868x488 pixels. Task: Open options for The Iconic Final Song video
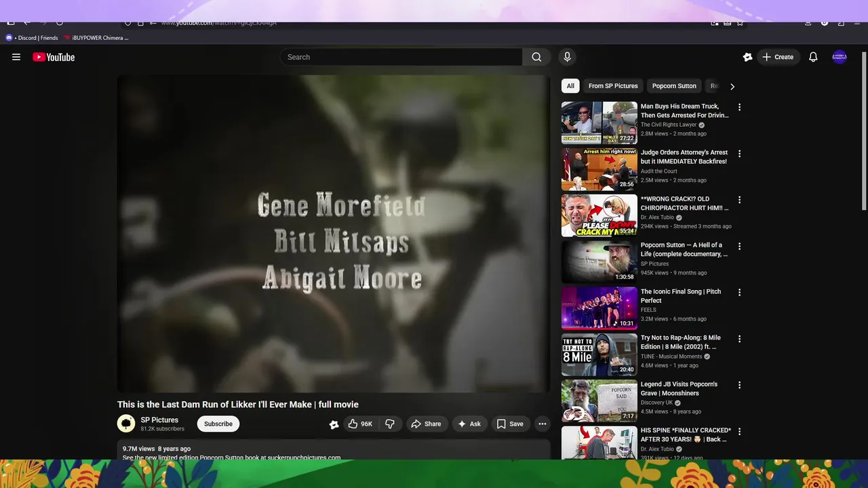pos(739,292)
